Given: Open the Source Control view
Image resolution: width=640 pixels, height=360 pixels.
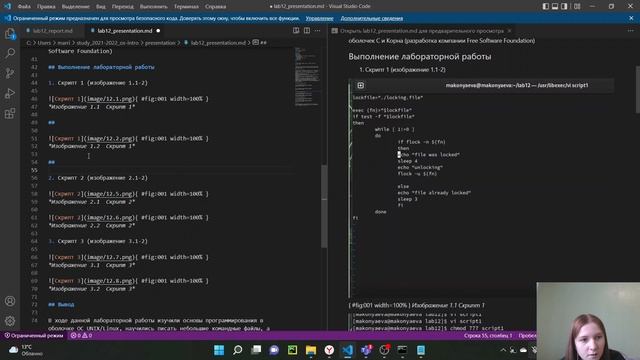Looking at the screenshot, I should pyautogui.click(x=10, y=73).
